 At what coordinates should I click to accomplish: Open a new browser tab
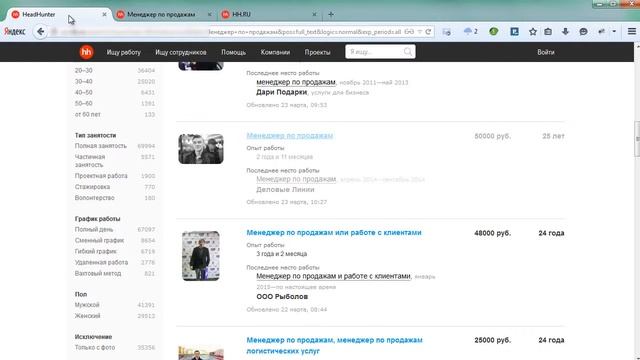coord(331,14)
